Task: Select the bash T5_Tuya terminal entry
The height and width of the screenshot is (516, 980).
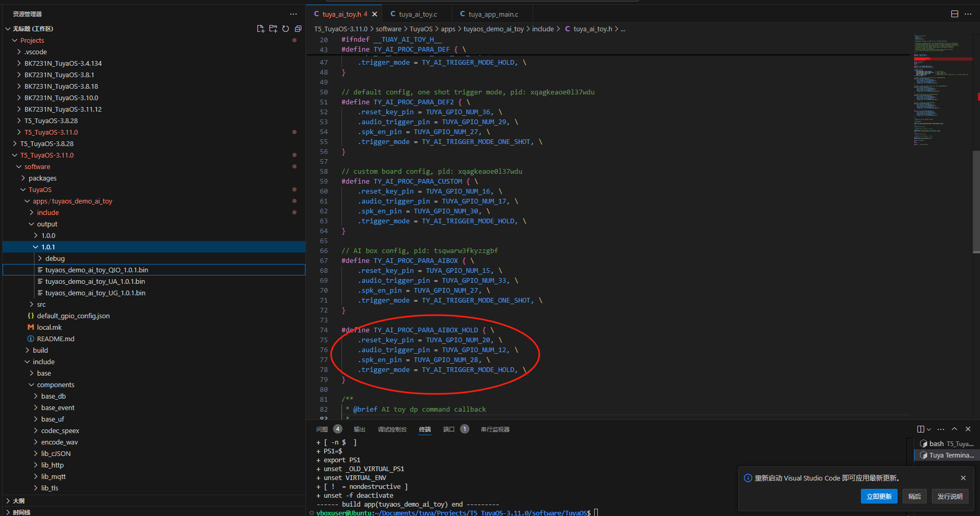Action: 947,443
